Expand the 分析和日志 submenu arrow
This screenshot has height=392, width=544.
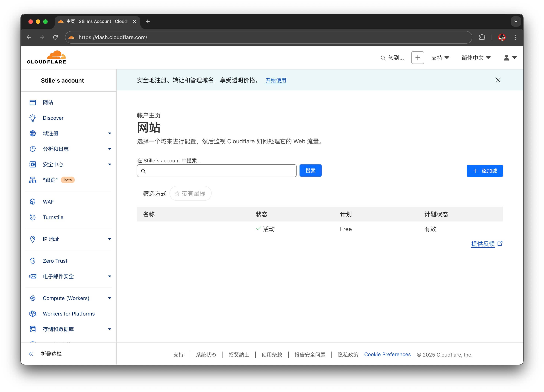pos(109,149)
